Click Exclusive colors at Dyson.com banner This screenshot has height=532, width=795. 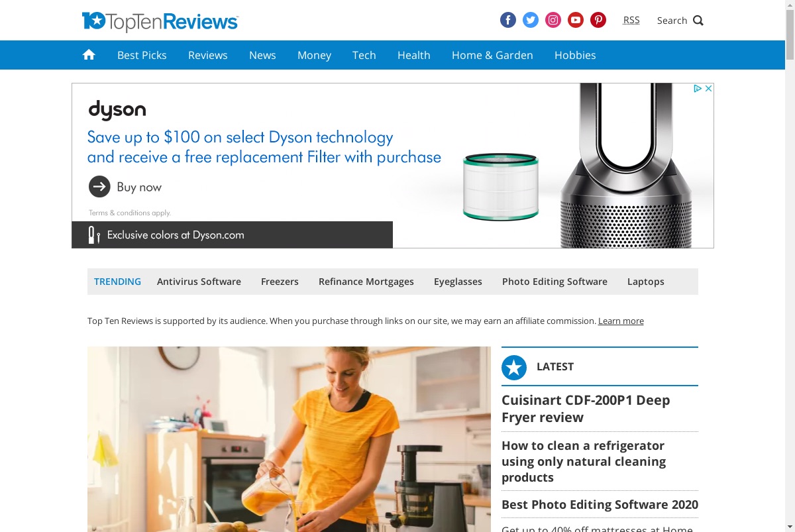232,235
